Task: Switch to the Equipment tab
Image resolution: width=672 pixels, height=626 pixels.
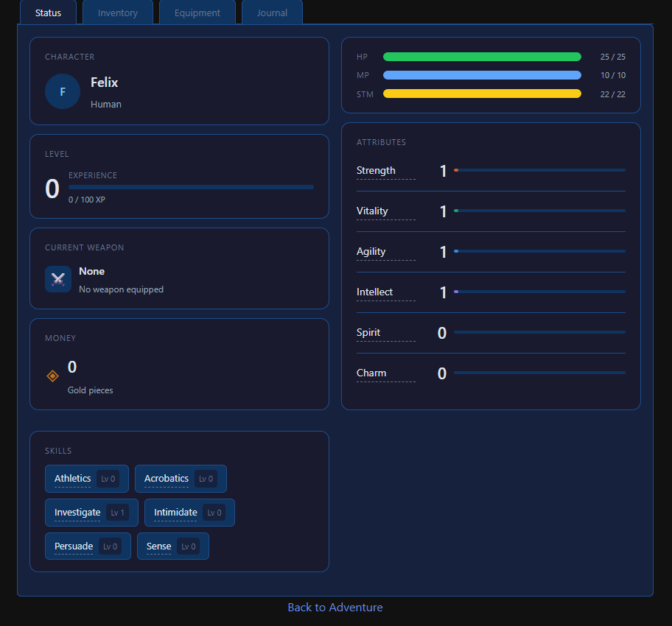Action: point(197,13)
